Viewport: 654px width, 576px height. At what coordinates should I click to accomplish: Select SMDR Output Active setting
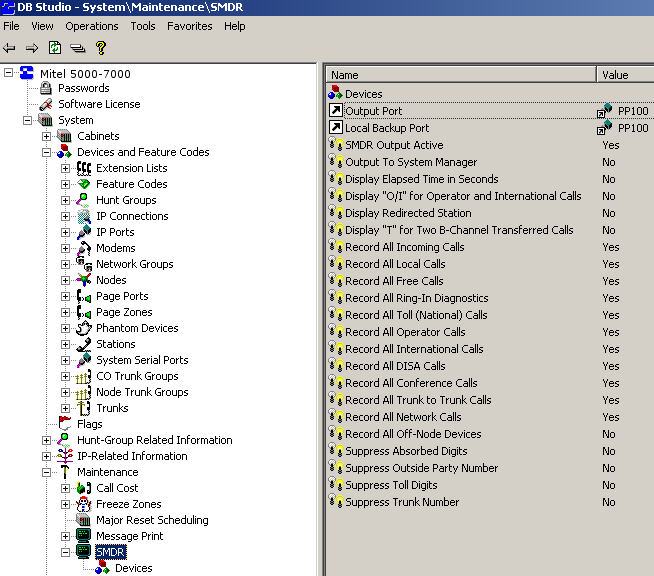pyautogui.click(x=393, y=145)
